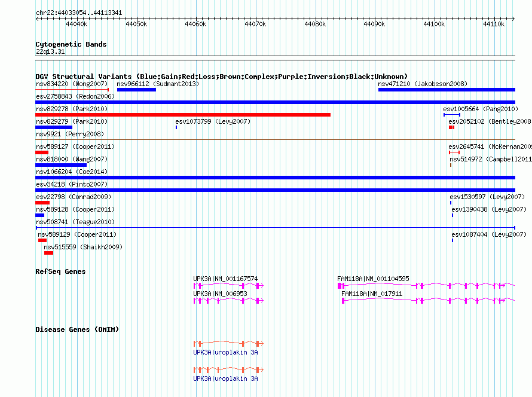Select esv1390438 (Levy2007) label
532x397 pixels.
[x=489, y=209]
